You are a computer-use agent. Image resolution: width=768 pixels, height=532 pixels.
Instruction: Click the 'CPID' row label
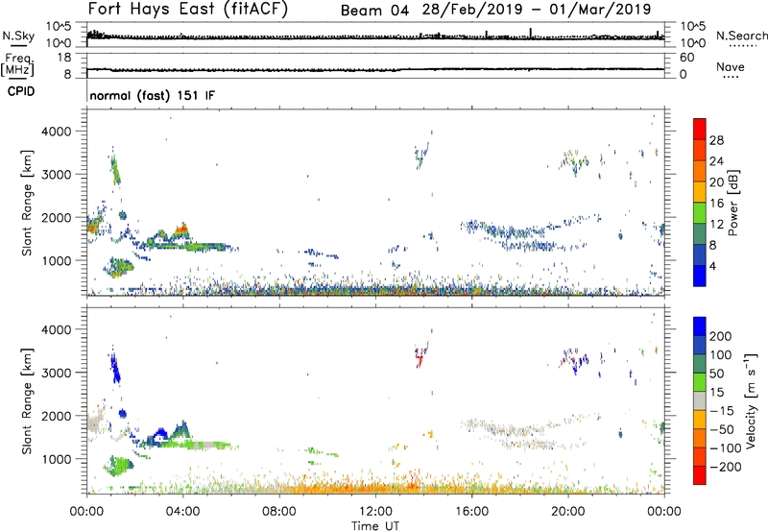click(21, 91)
